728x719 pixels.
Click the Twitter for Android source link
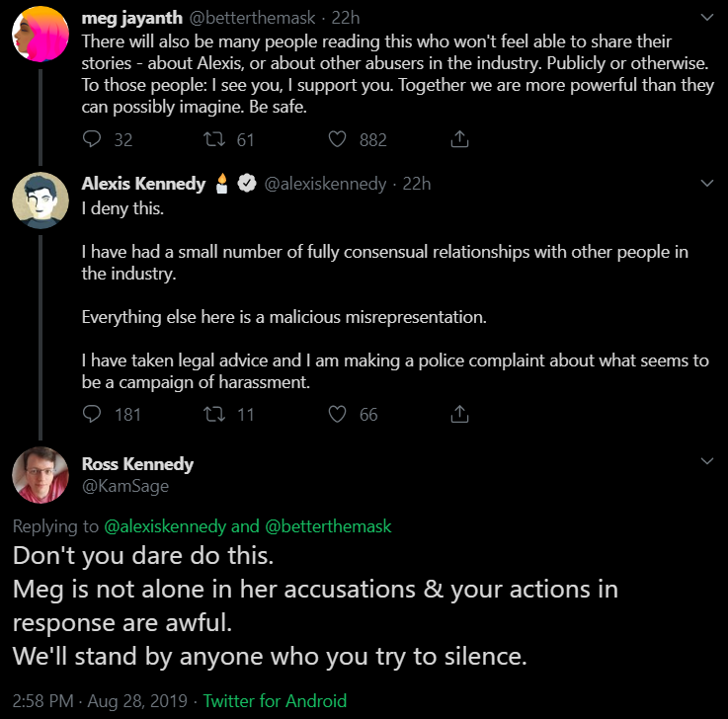[x=275, y=701]
